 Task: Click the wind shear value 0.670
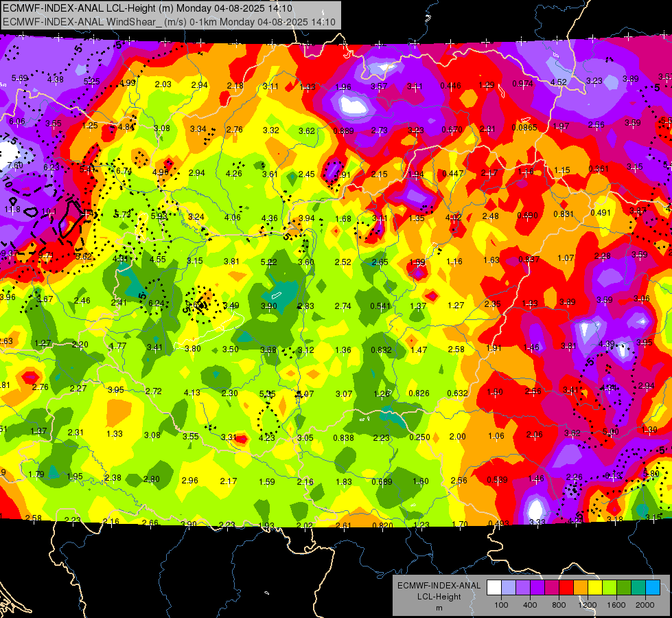(x=452, y=129)
